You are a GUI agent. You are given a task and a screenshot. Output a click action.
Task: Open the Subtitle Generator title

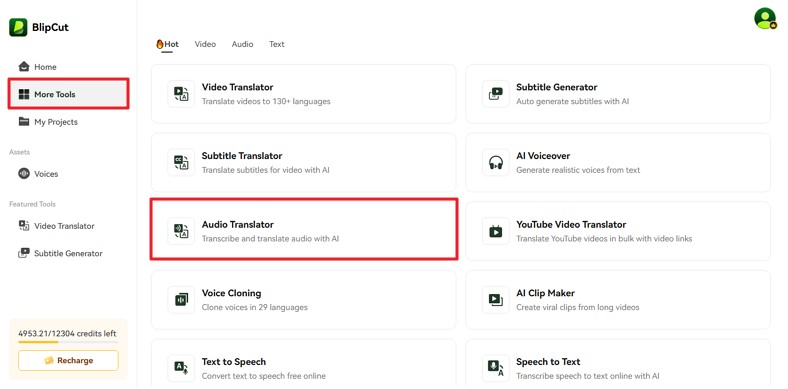tap(556, 87)
